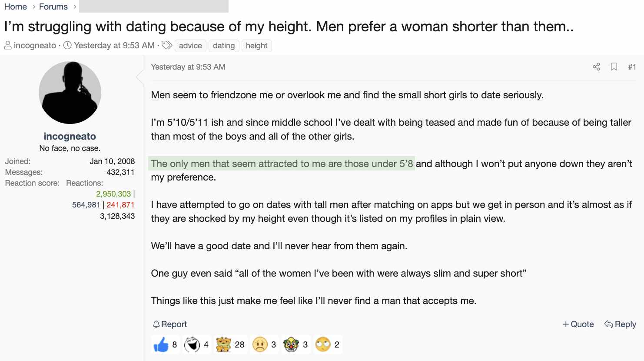
Task: Click the eye-roll emoji reaction
Action: 323,345
